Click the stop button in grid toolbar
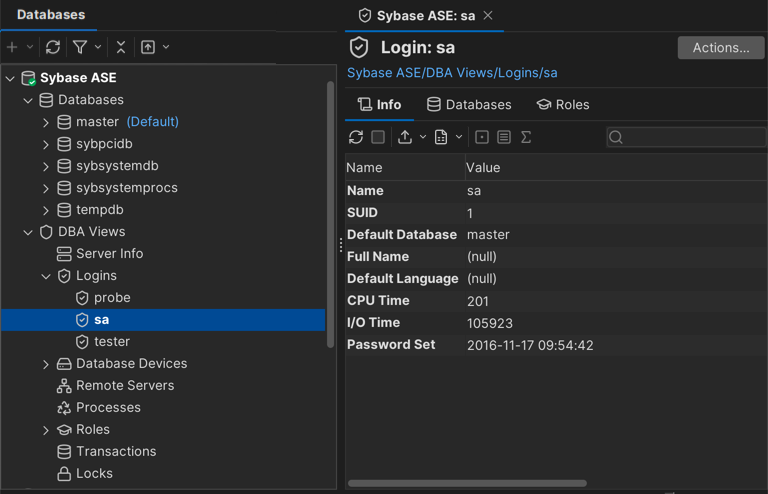Screen dimensions: 768x494 click(378, 137)
